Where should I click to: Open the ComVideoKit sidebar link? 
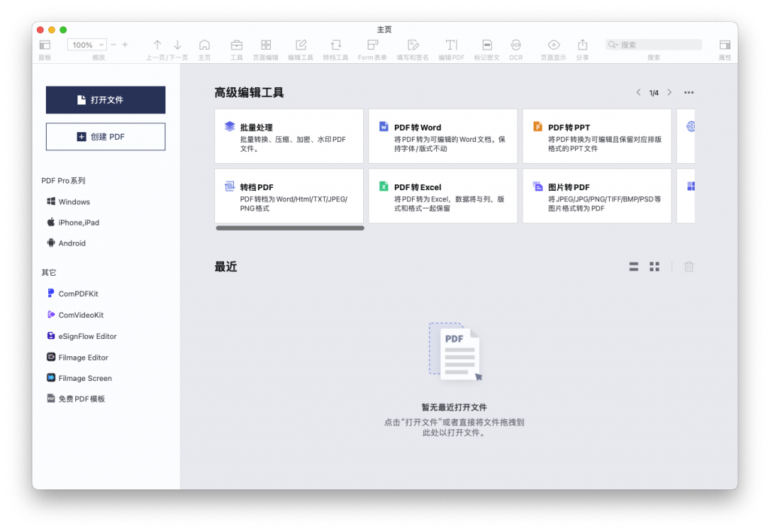coord(81,315)
